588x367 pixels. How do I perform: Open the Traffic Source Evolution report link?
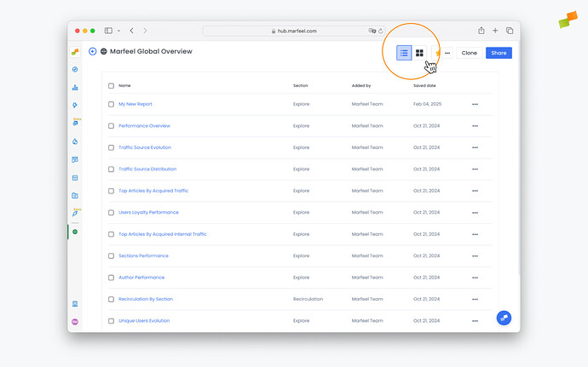point(144,147)
